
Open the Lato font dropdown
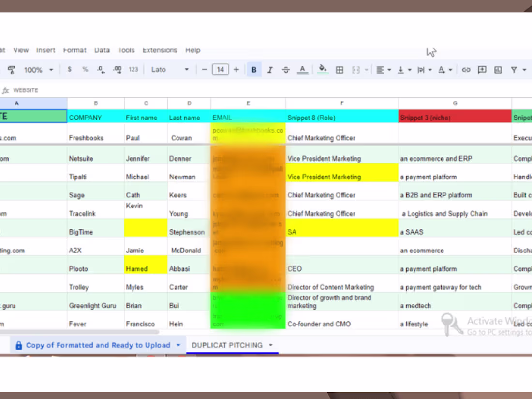[170, 69]
